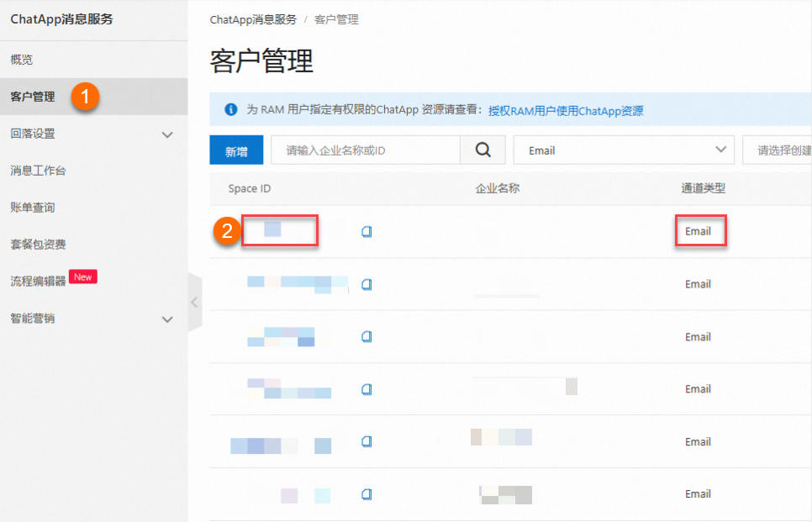Expand the 智能营销 chevron

tap(167, 319)
